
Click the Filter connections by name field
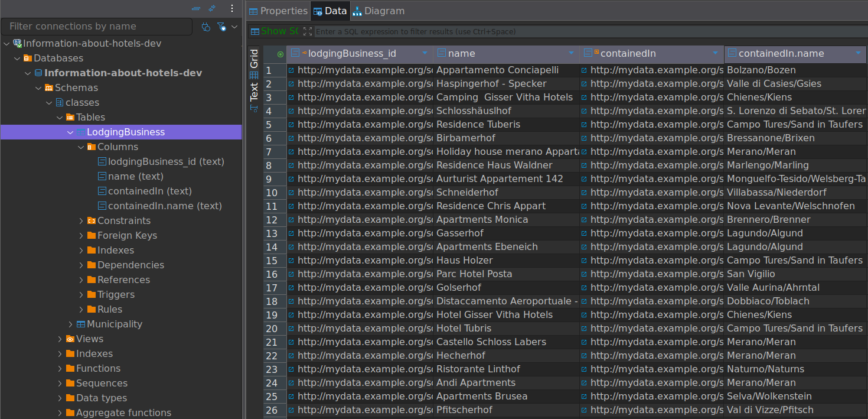click(x=97, y=27)
